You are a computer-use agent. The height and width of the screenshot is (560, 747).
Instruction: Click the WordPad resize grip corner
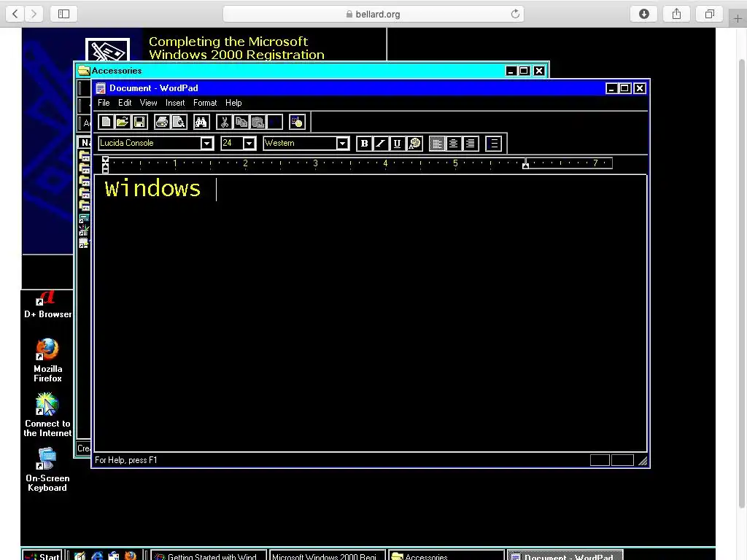point(643,461)
